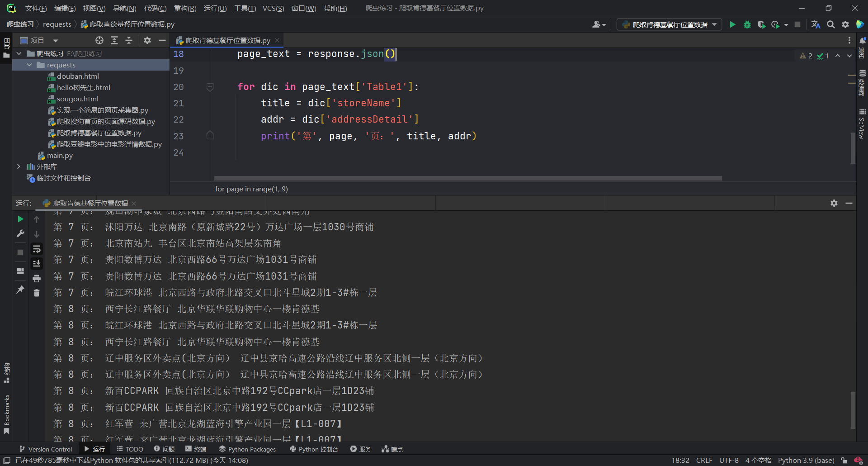Collapse the requests folder
Viewport: 868px width, 466px height.
pyautogui.click(x=29, y=65)
